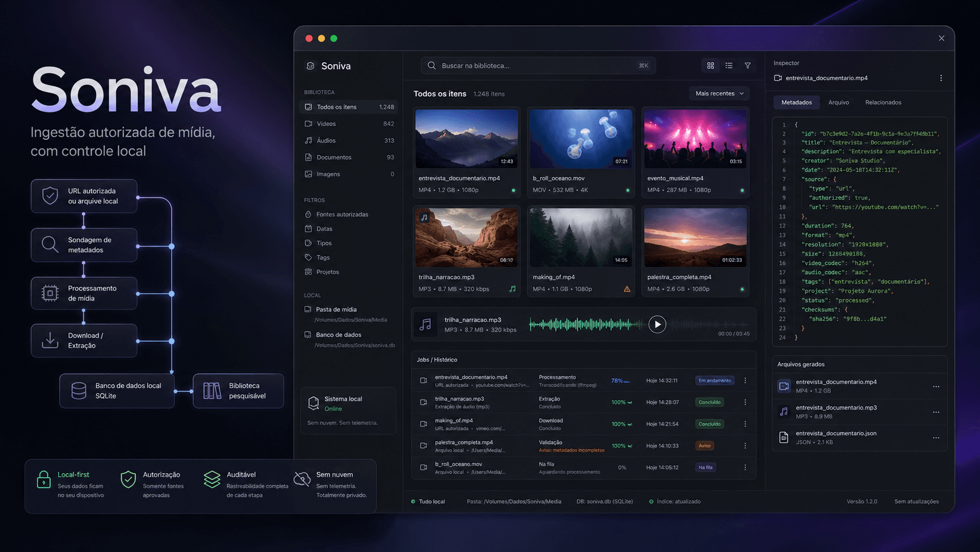
Task: Open making_of.mp4 forest thumbnail
Action: click(581, 238)
